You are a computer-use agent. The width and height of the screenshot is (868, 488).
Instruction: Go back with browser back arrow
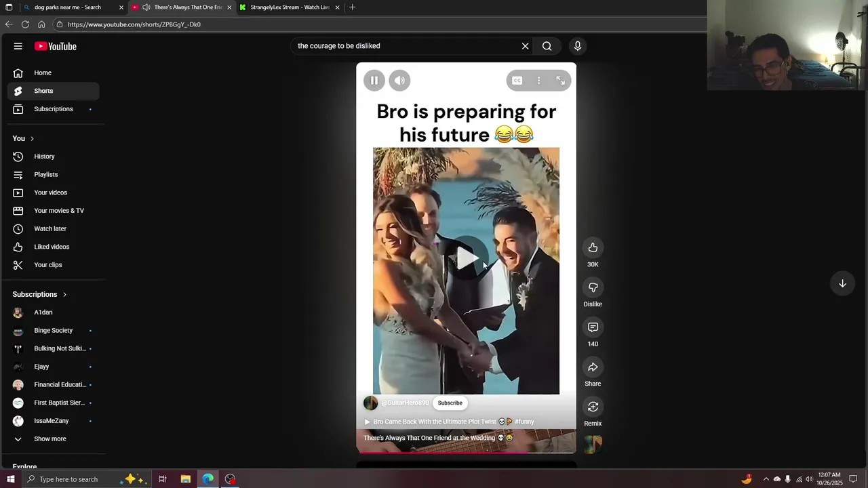point(9,24)
